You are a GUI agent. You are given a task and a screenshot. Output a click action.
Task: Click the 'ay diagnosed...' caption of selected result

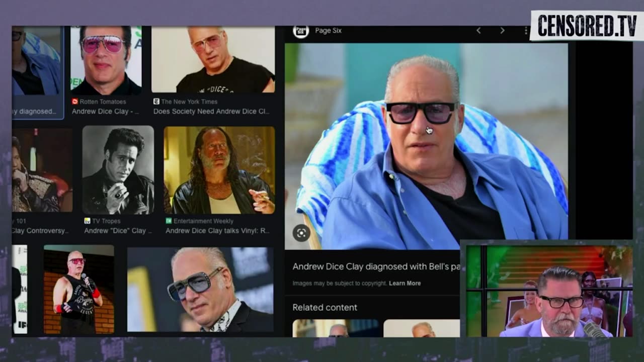coord(34,112)
